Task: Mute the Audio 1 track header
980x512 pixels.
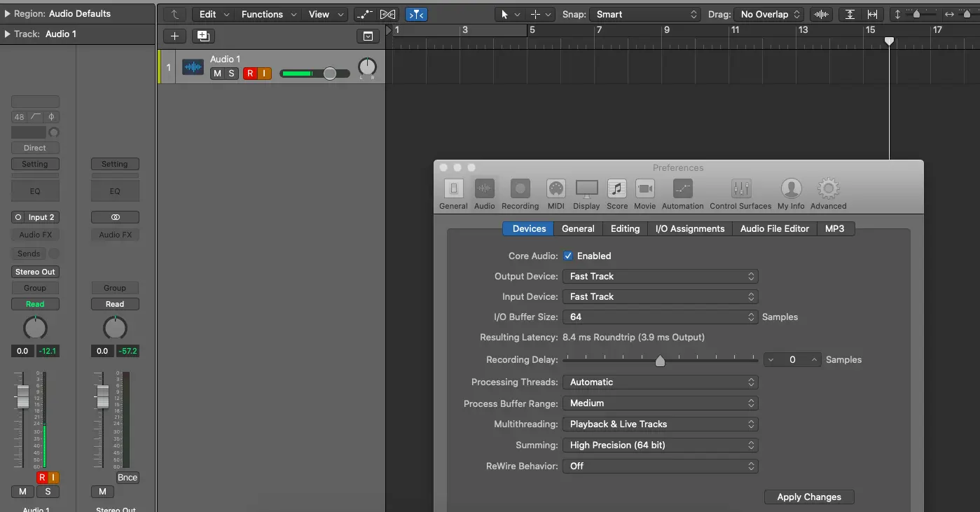Action: (217, 74)
